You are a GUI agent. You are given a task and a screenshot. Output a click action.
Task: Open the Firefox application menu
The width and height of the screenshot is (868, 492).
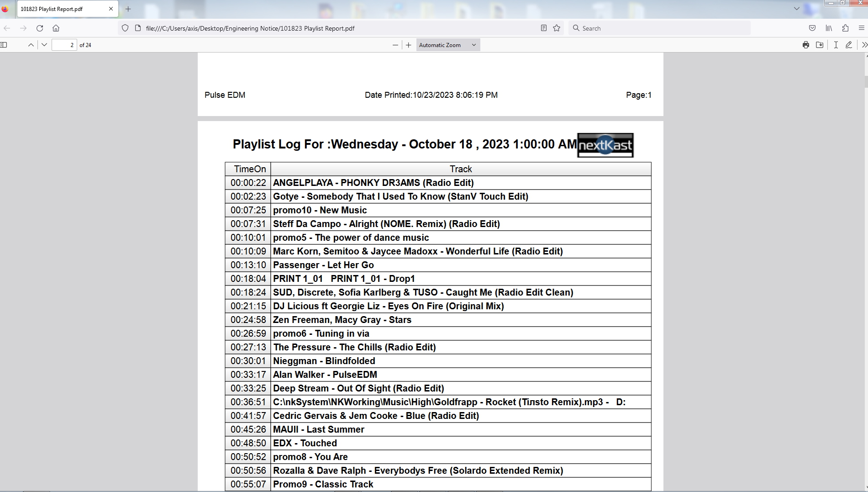click(x=862, y=28)
